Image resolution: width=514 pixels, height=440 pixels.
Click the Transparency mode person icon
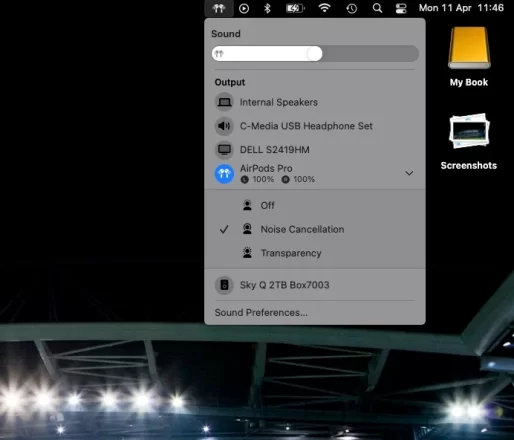(247, 253)
